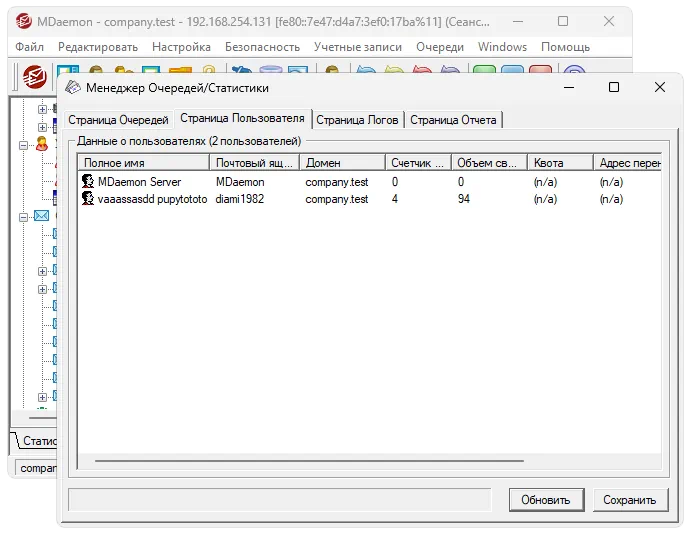Sort by Почтовый ящик column header
Image resolution: width=690 pixels, height=538 pixels.
[254, 163]
